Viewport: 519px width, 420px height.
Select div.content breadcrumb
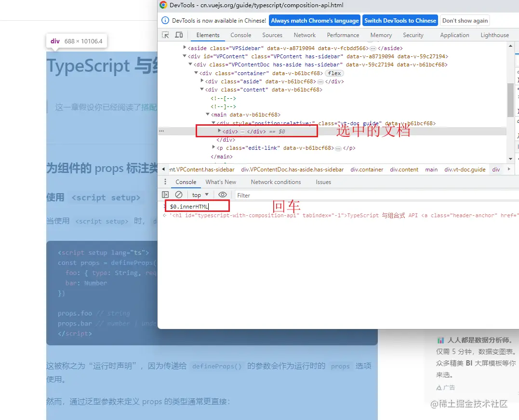coord(404,170)
